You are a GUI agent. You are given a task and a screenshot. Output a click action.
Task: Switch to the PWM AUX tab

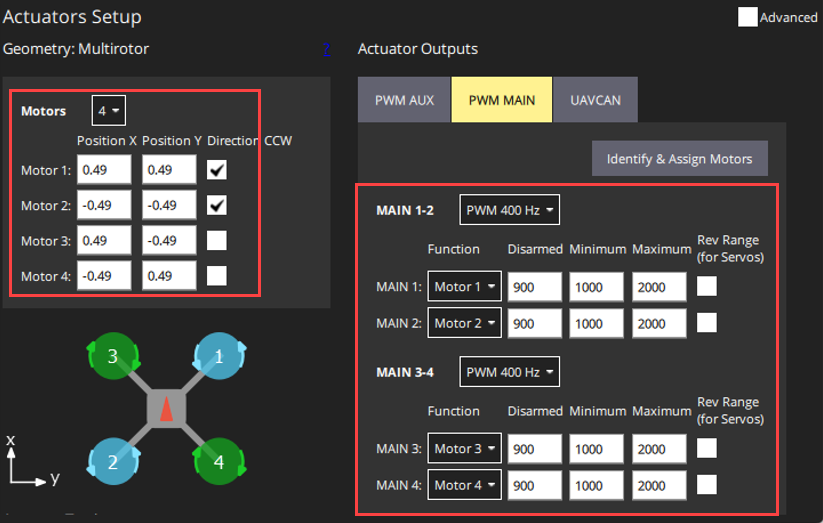tap(404, 100)
